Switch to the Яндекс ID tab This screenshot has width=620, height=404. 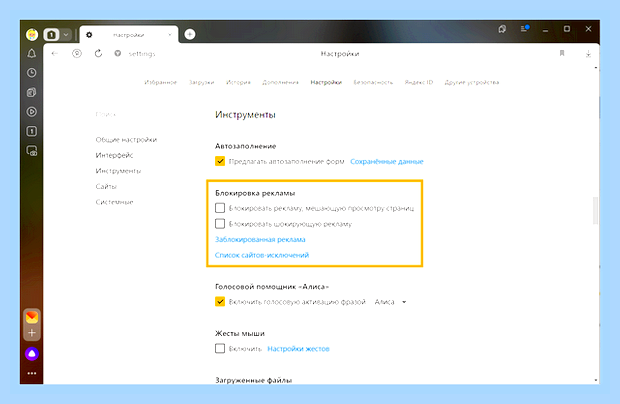pos(419,82)
